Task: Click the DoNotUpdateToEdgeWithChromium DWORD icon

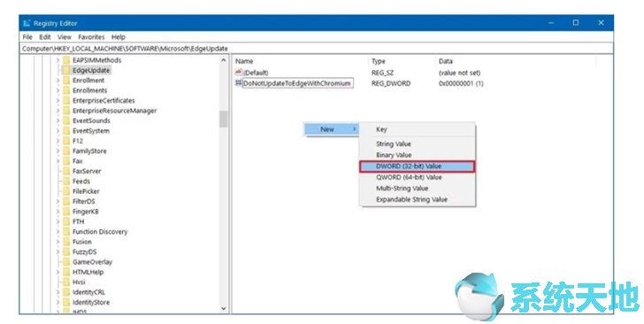Action: click(x=239, y=83)
